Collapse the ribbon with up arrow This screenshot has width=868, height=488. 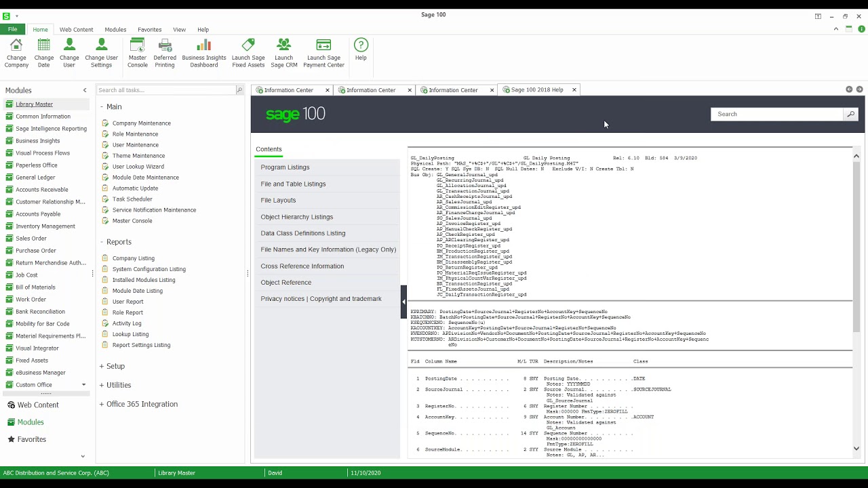[836, 29]
